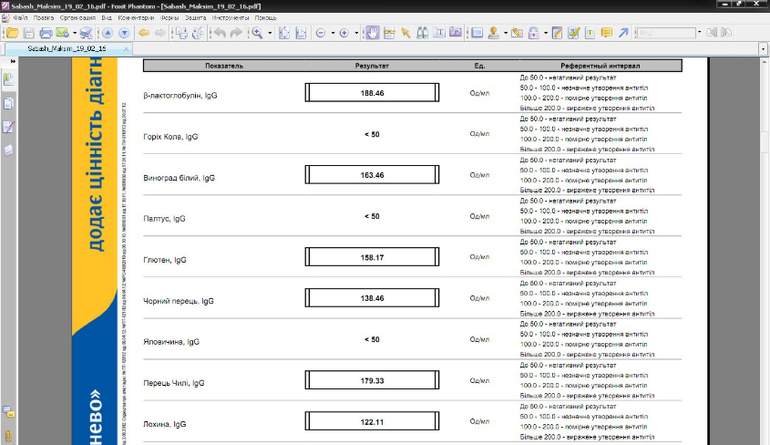Screen dimensions: 770x445
Task: Click the Undo arrow icon
Action: [x=219, y=33]
